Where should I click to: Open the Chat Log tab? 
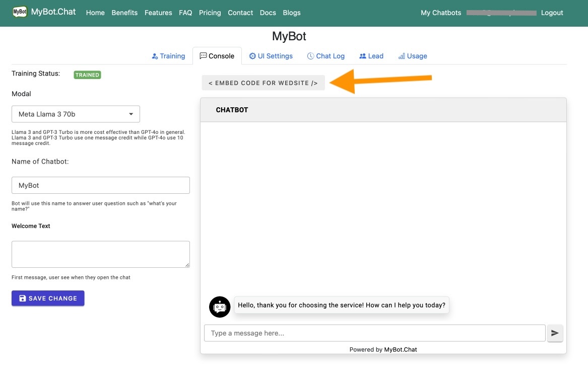pos(325,56)
